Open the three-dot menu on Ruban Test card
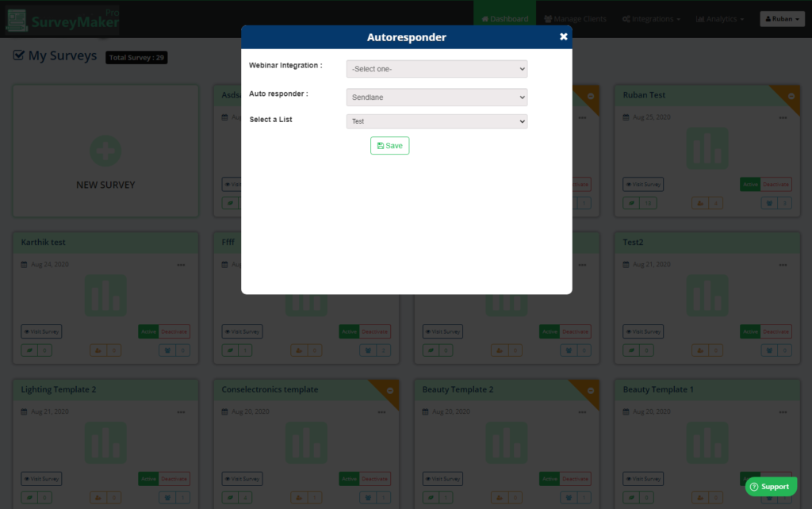 pyautogui.click(x=783, y=117)
